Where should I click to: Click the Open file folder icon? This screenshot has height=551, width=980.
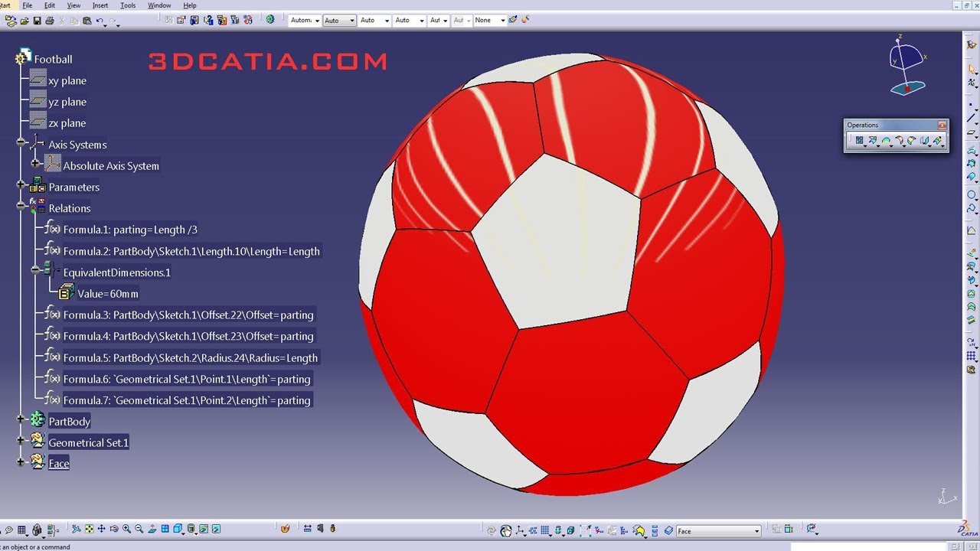pyautogui.click(x=24, y=21)
